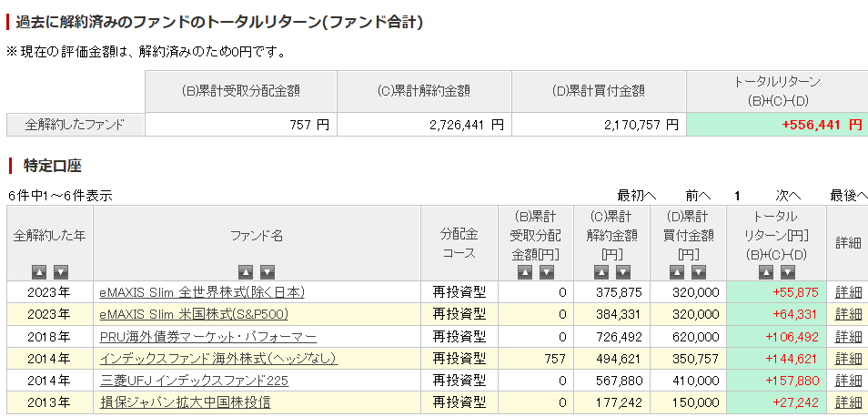Go to 次へ next page
This screenshot has height=417, width=868.
(788, 195)
